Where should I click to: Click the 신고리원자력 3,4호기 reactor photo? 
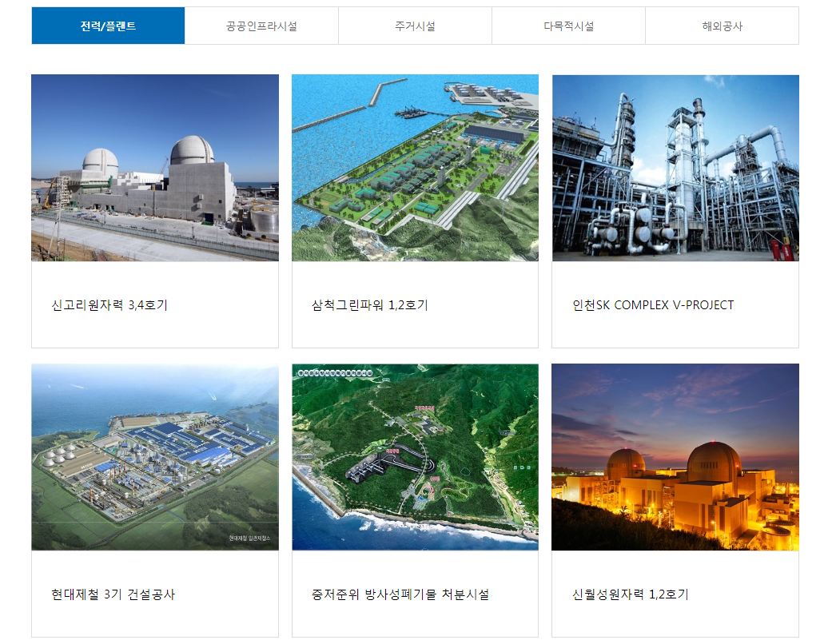pos(155,168)
